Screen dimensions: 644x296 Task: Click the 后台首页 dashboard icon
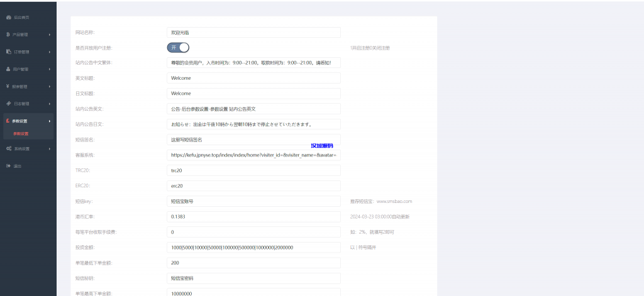[x=8, y=17]
